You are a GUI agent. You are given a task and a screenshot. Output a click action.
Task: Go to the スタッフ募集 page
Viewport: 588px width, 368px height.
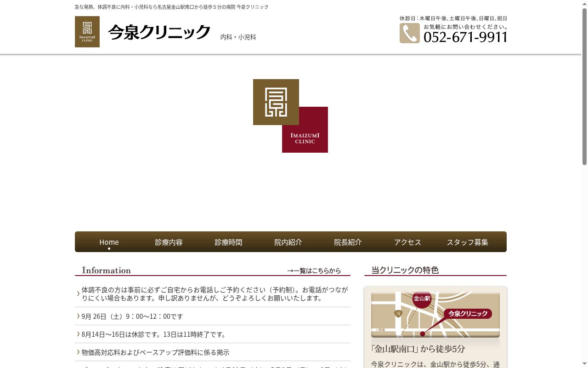pyautogui.click(x=468, y=242)
